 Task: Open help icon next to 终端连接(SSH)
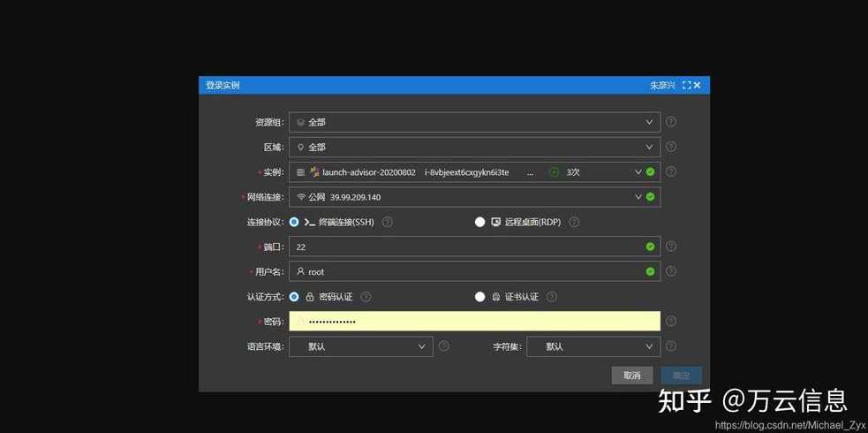tap(388, 222)
